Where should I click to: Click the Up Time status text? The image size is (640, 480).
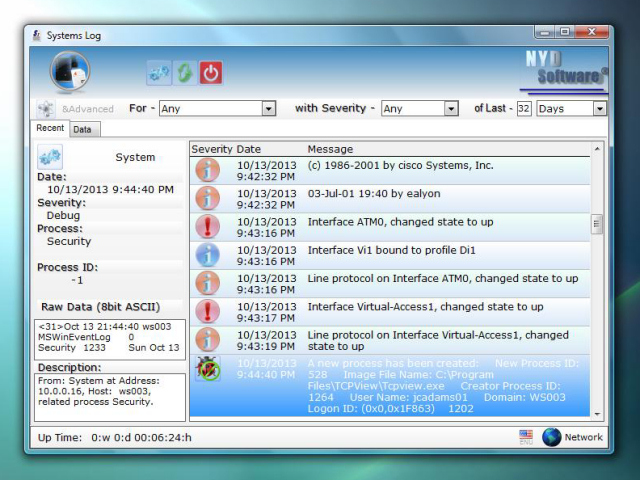point(115,438)
